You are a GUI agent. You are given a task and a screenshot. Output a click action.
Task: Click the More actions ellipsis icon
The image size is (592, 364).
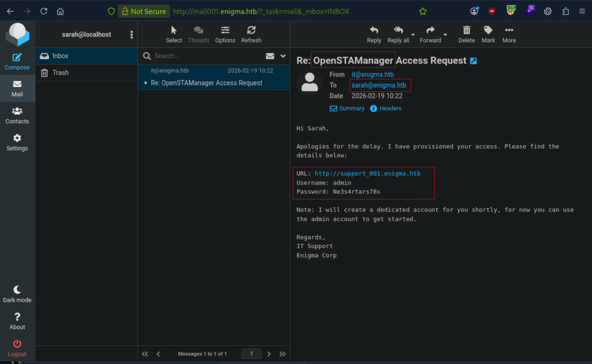click(x=509, y=30)
